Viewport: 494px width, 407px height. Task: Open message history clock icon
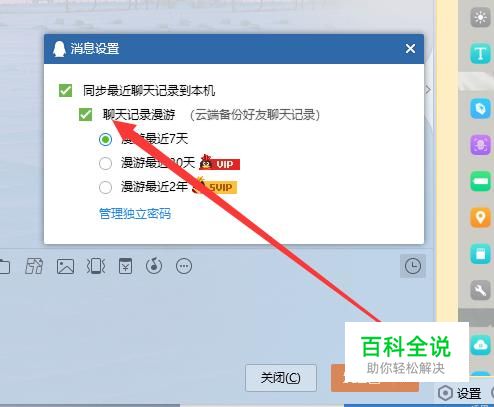tap(413, 266)
